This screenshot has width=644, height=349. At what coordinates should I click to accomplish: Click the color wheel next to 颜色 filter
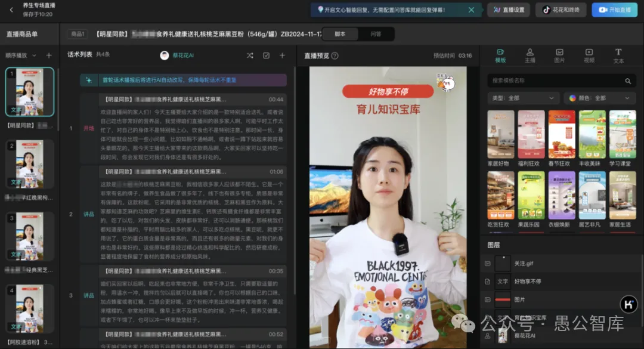pos(574,98)
